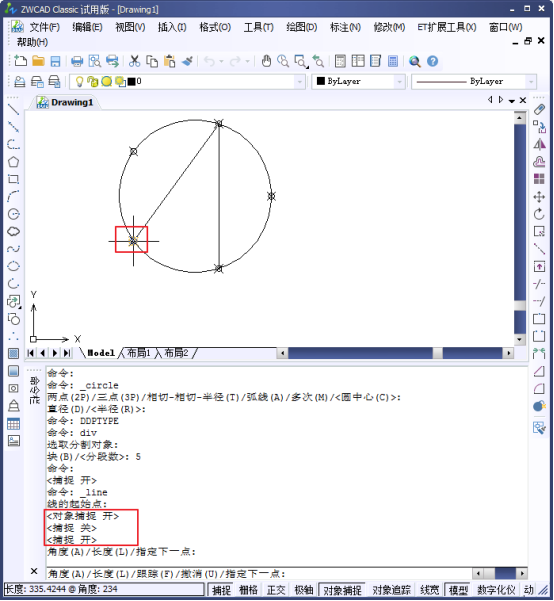Select the Mirror tool in right toolbar

coord(539,145)
